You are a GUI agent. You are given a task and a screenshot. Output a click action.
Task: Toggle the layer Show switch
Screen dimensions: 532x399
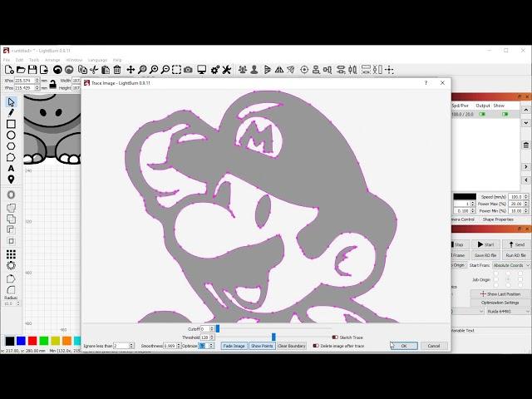pyautogui.click(x=505, y=115)
